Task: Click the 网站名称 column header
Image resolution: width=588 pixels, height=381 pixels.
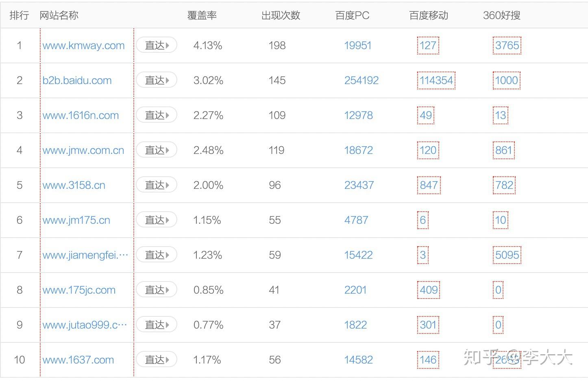Action: click(59, 15)
